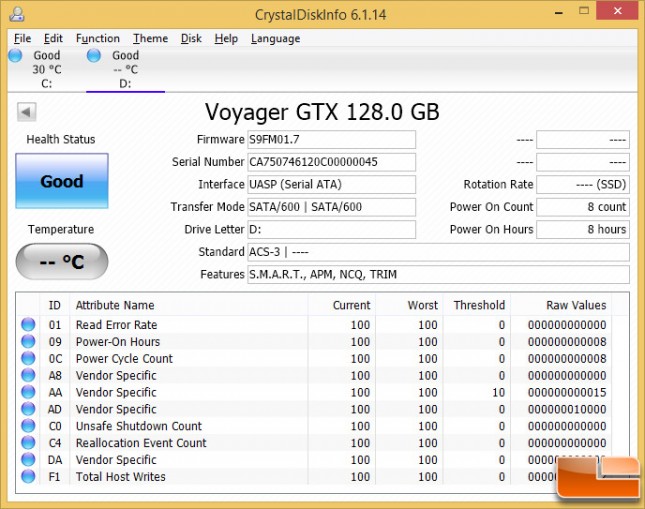
Task: Click status orb of Unsafe Shutdown Count row
Action: coord(28,425)
